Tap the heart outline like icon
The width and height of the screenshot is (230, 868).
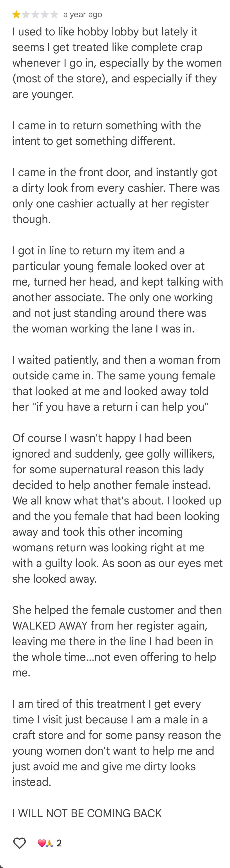click(x=20, y=843)
